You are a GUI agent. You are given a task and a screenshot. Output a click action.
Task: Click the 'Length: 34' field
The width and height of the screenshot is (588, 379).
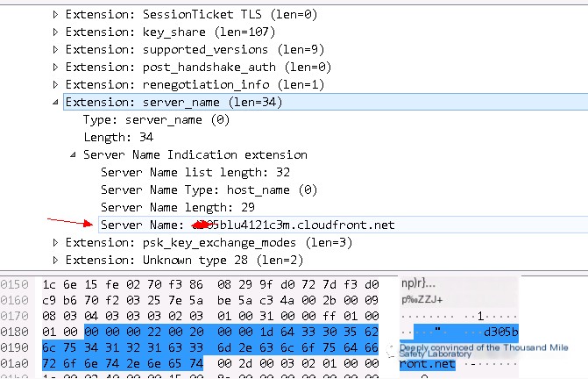click(x=118, y=138)
